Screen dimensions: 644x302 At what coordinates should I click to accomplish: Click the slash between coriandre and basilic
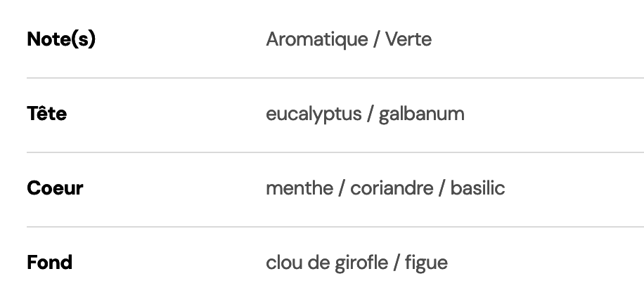coord(442,188)
